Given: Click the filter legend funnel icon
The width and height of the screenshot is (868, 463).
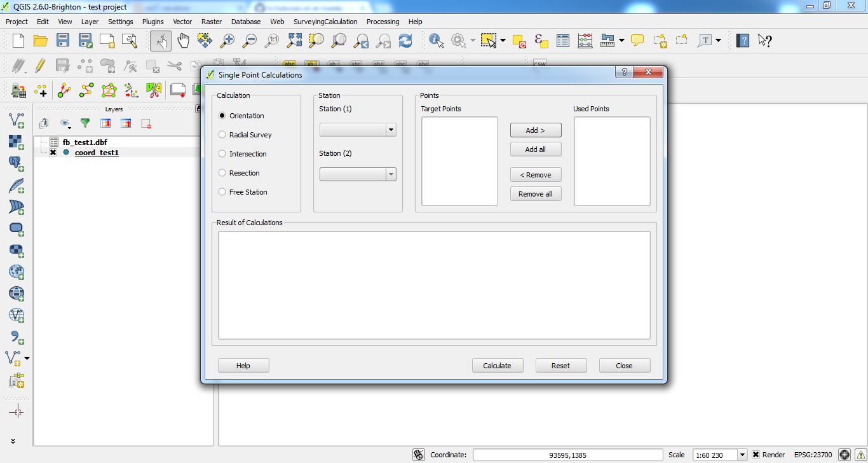Looking at the screenshot, I should (85, 123).
